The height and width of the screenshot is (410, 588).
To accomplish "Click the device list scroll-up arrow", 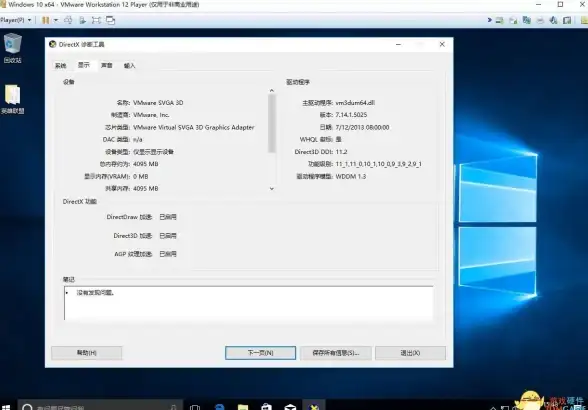I will click(x=272, y=90).
